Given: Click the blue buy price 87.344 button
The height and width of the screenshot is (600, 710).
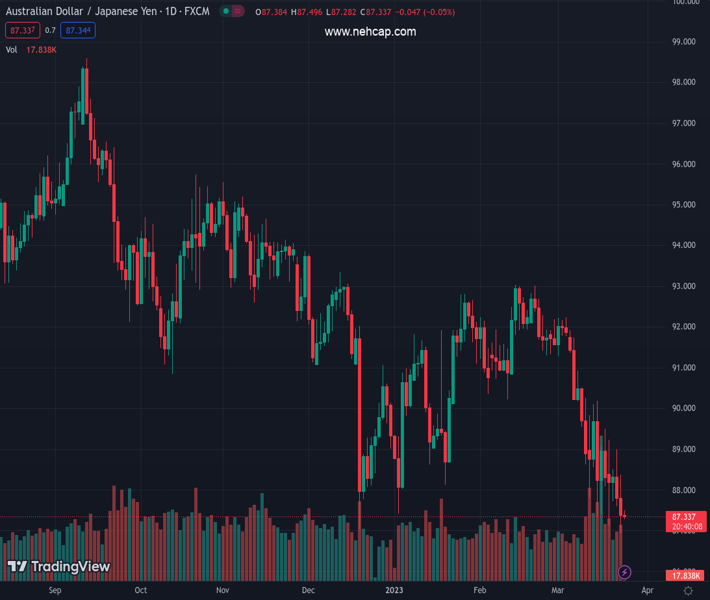Looking at the screenshot, I should click(x=77, y=30).
